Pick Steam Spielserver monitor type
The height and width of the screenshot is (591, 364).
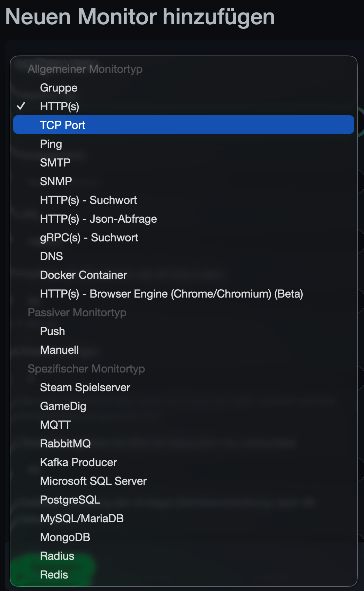click(x=85, y=387)
